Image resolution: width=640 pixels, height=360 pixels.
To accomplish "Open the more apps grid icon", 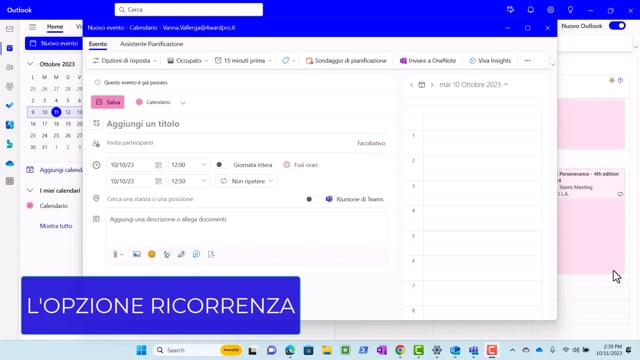I will click(10, 181).
